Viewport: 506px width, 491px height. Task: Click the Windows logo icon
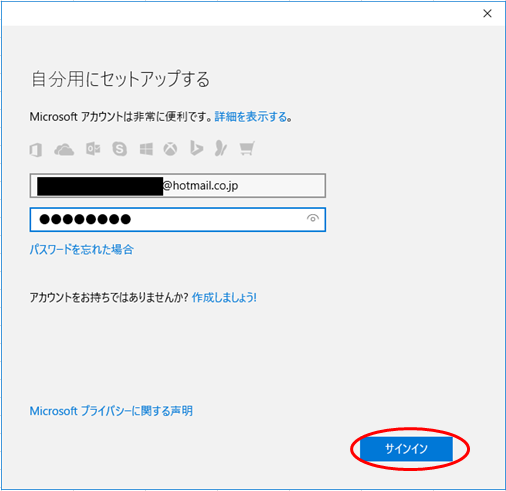(146, 149)
